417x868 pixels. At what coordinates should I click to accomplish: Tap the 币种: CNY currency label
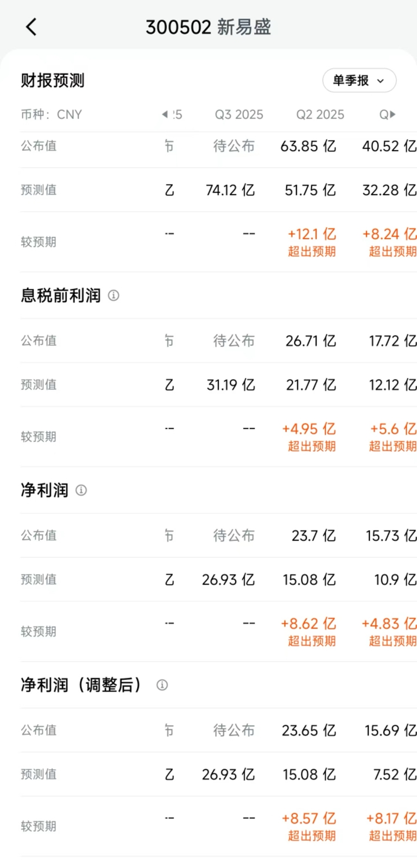52,115
